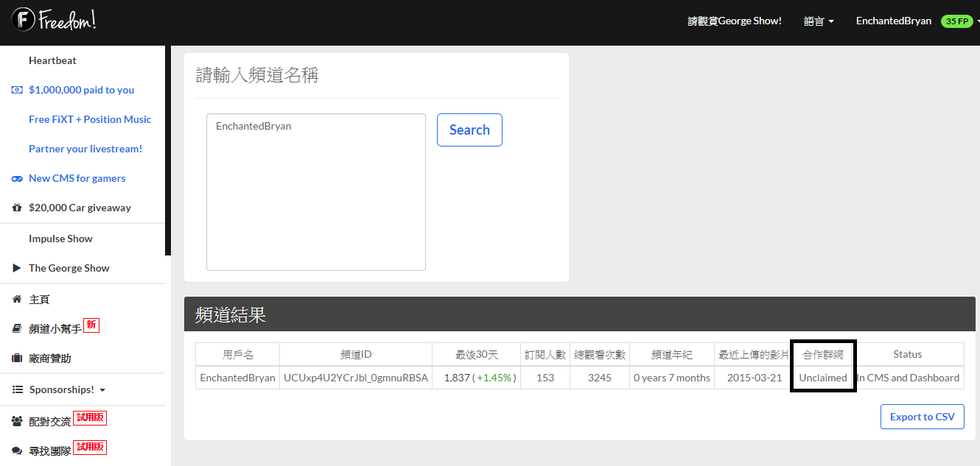Expand the Sponsorships! dropdown menu
This screenshot has height=466, width=980.
click(67, 389)
